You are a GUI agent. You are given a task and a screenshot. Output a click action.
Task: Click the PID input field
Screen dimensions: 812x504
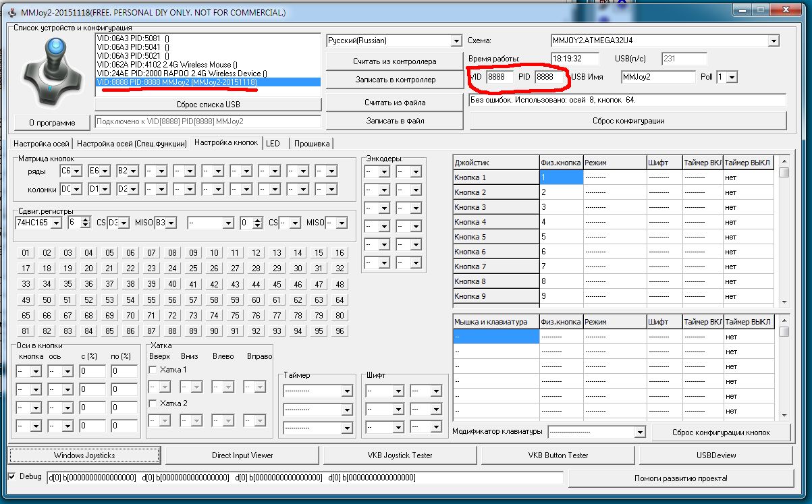pyautogui.click(x=548, y=77)
